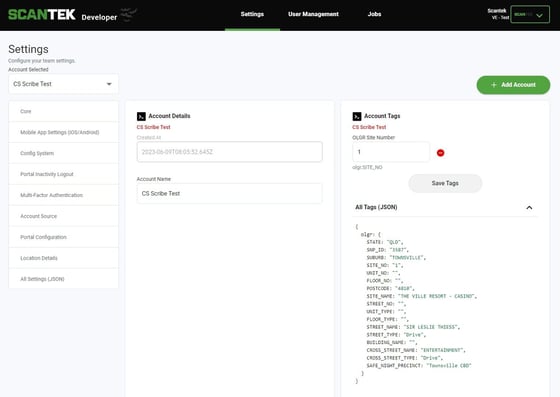Collapse the All Tags (JSON) section
The width and height of the screenshot is (560, 397).
click(x=529, y=207)
